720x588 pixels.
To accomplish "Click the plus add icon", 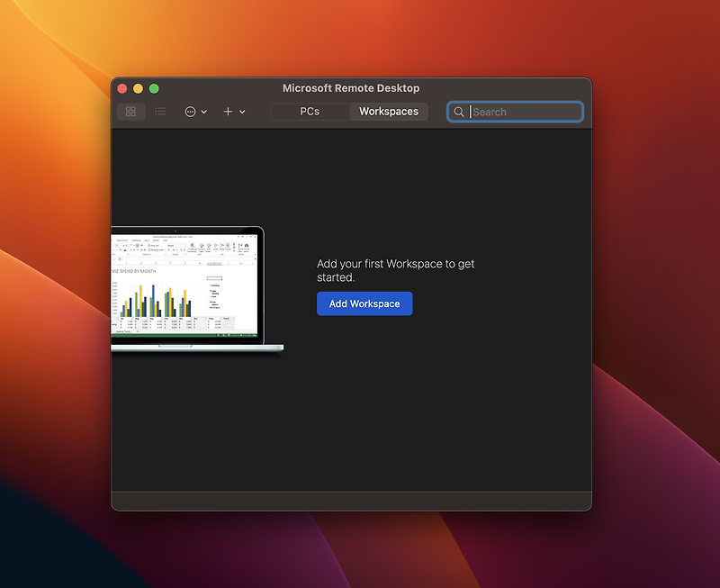I will pyautogui.click(x=228, y=112).
